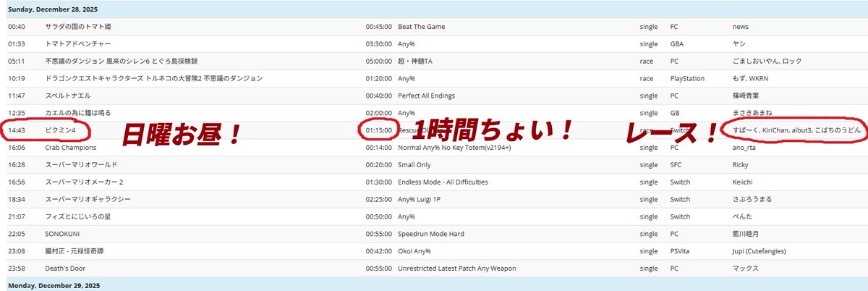Select the game title サラダの国のトマト姫

pos(78,27)
